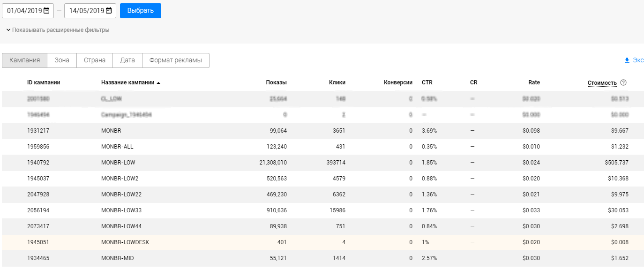This screenshot has width=644, height=269.
Task: Open calendar picker in start date field
Action: (46, 11)
